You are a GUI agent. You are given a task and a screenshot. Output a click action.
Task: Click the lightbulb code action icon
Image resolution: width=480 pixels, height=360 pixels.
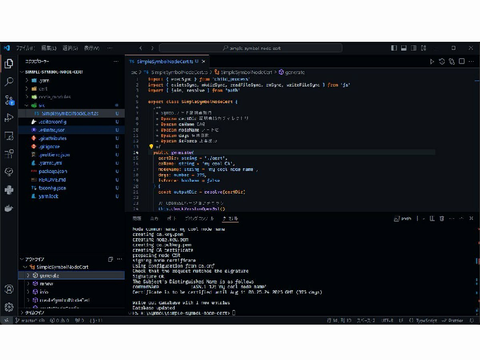151,146
